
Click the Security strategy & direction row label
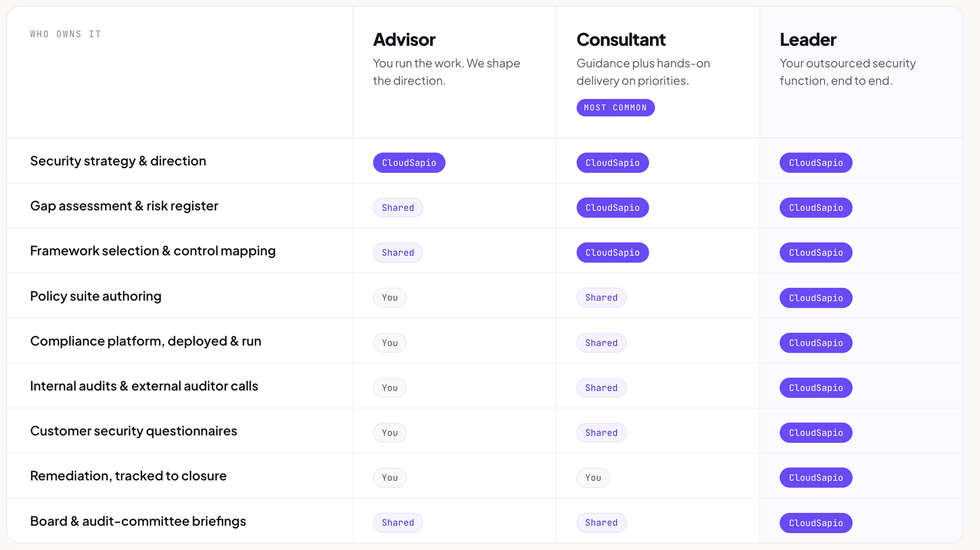pos(118,161)
